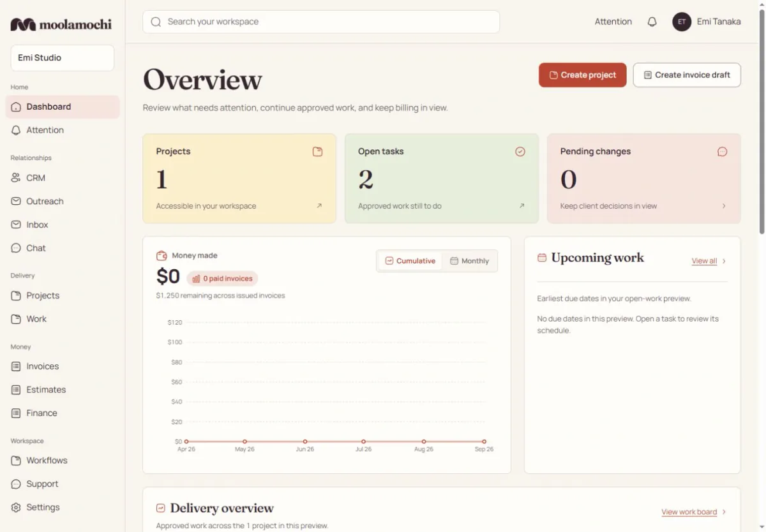Go to Dashboard in the sidebar
The width and height of the screenshot is (766, 532).
(x=63, y=107)
